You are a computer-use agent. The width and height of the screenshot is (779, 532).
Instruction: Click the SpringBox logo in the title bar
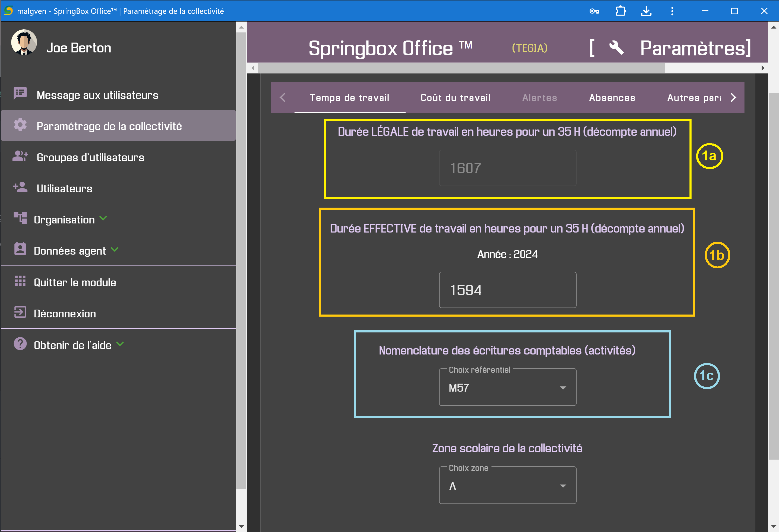click(8, 11)
